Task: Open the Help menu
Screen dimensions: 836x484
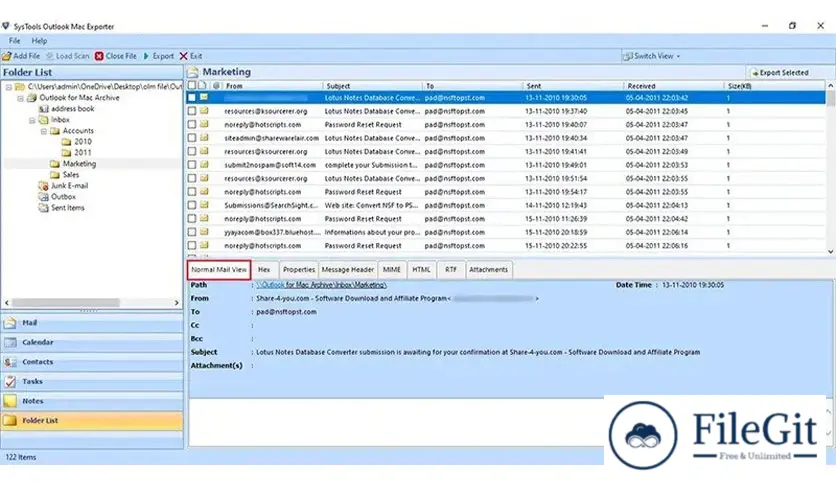Action: tap(39, 41)
